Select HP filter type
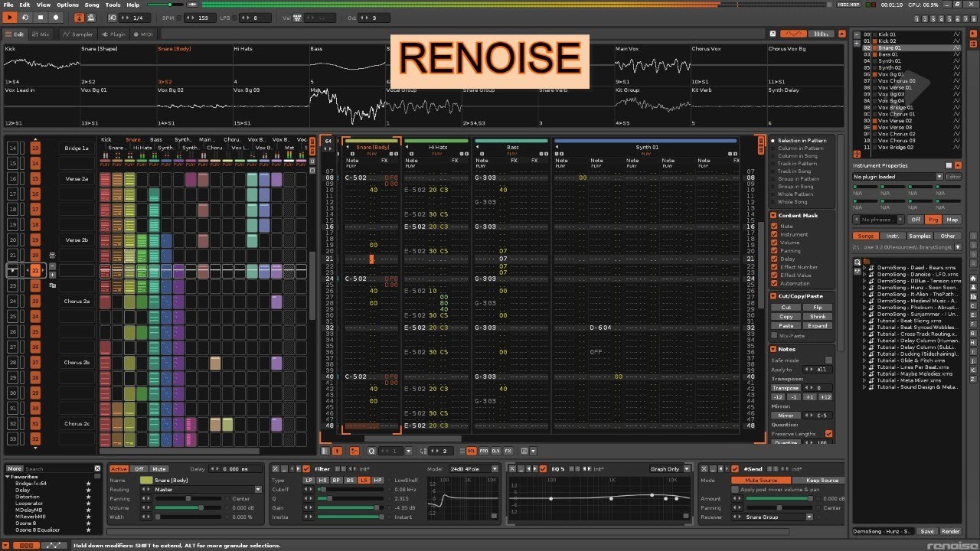 [377, 480]
